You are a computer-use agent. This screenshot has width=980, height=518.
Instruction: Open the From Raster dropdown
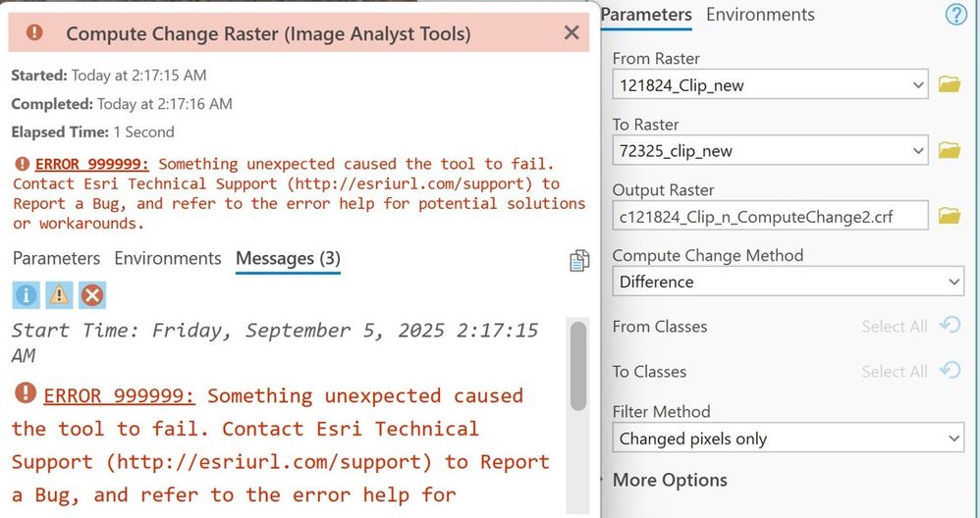(x=918, y=85)
